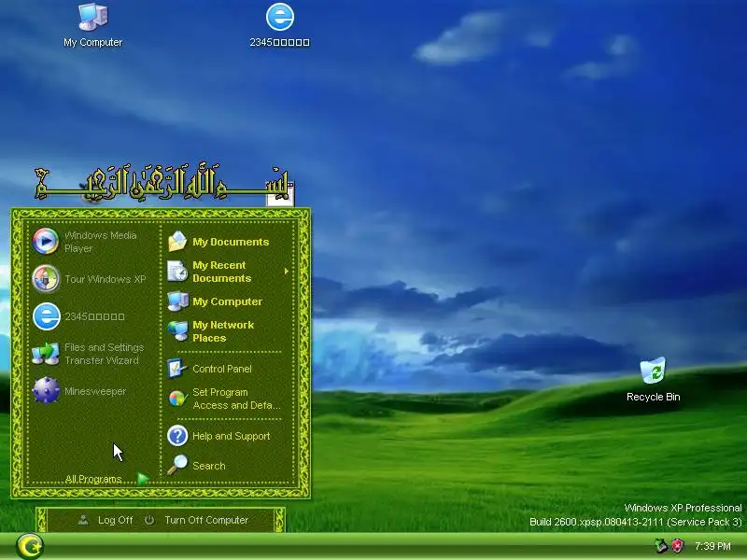
Task: Click My Computer bold label in Start menu
Action: tap(227, 301)
